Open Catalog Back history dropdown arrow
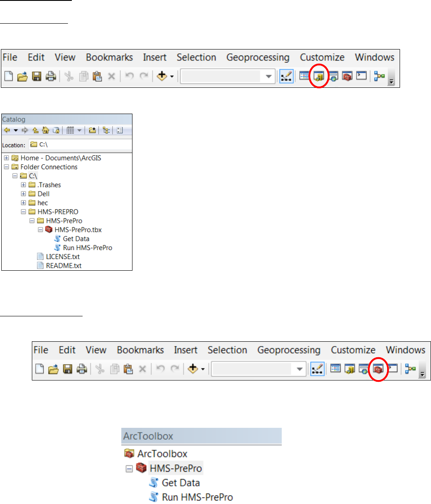The height and width of the screenshot is (504, 431). click(16, 130)
